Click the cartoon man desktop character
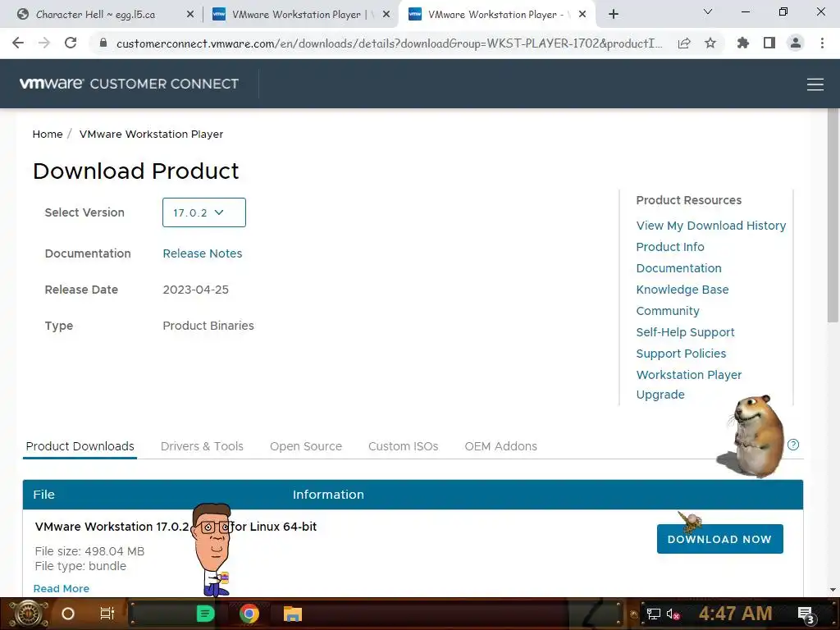Image resolution: width=840 pixels, height=630 pixels. [x=213, y=549]
